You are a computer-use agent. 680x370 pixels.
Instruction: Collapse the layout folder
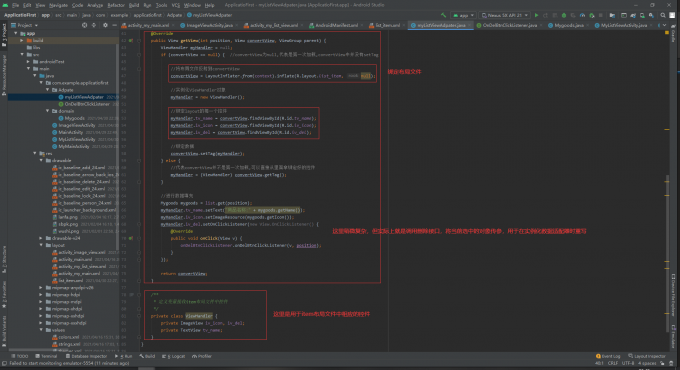[42, 246]
